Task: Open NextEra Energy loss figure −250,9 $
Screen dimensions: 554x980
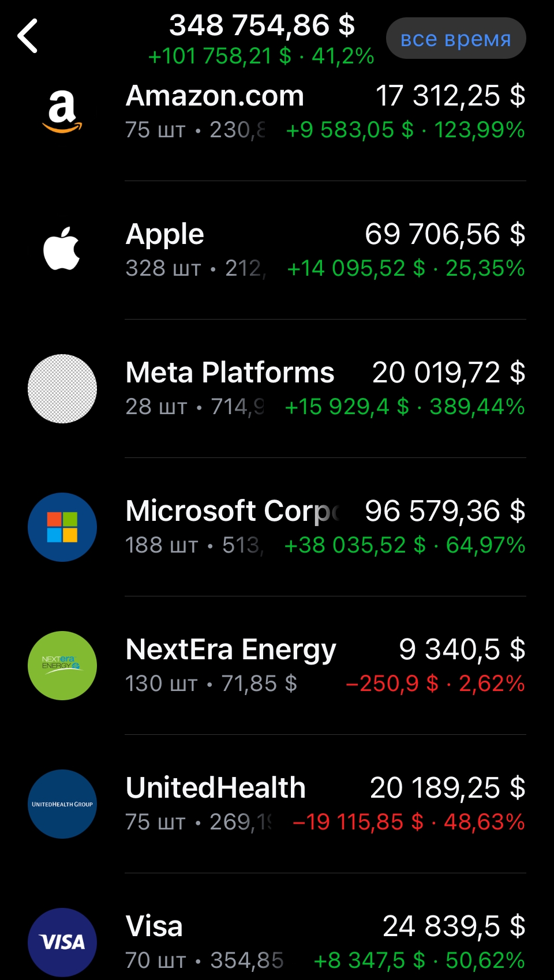Action: [392, 684]
